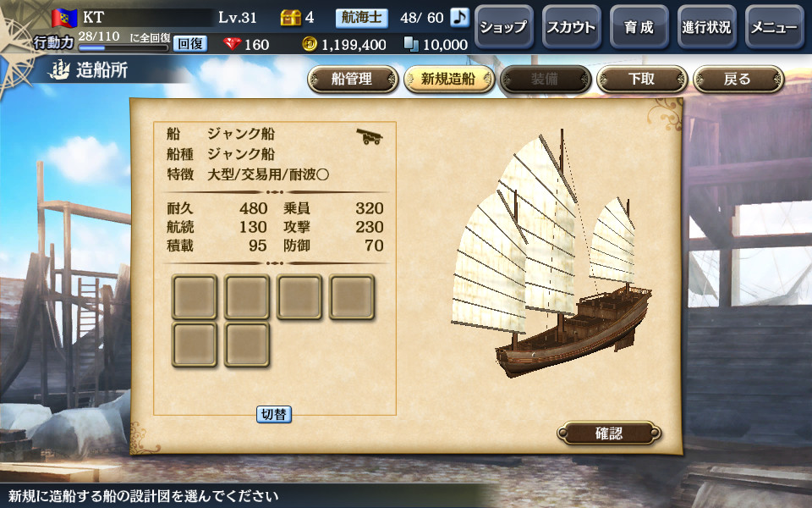The width and height of the screenshot is (812, 508).
Task: Open the 育成 training menu
Action: (x=639, y=27)
